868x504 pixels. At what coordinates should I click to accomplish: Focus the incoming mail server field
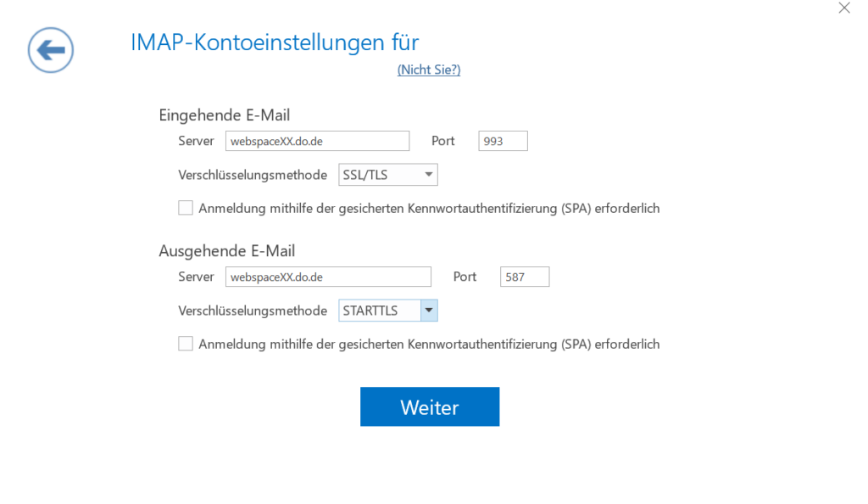pyautogui.click(x=317, y=141)
